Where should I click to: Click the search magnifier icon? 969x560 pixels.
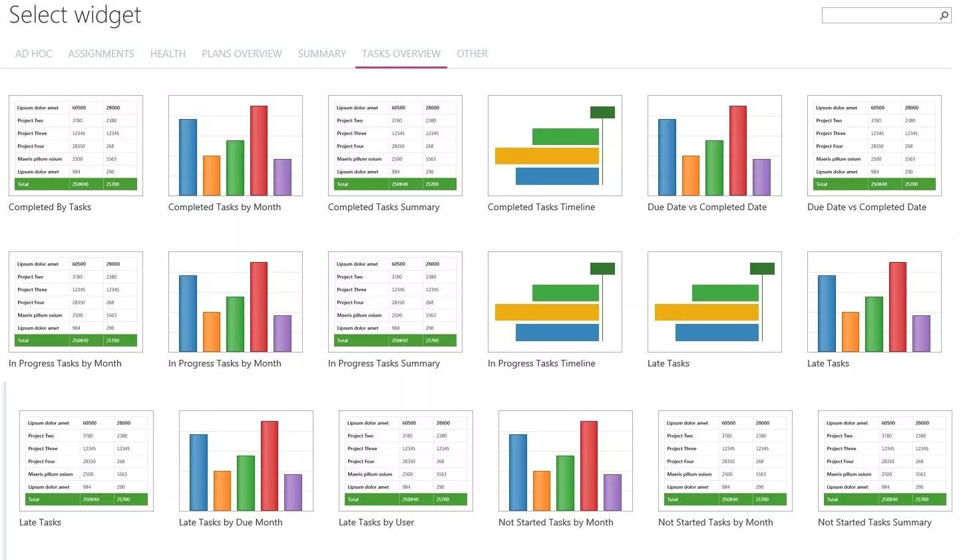[x=944, y=15]
